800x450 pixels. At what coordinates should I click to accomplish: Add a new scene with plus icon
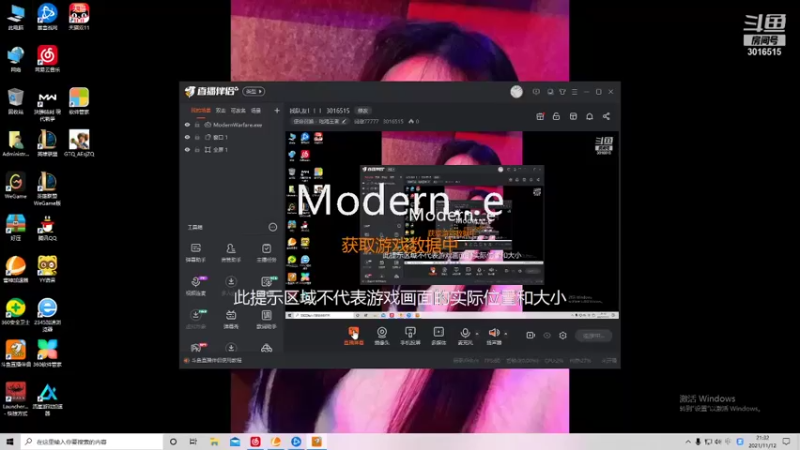point(277,110)
